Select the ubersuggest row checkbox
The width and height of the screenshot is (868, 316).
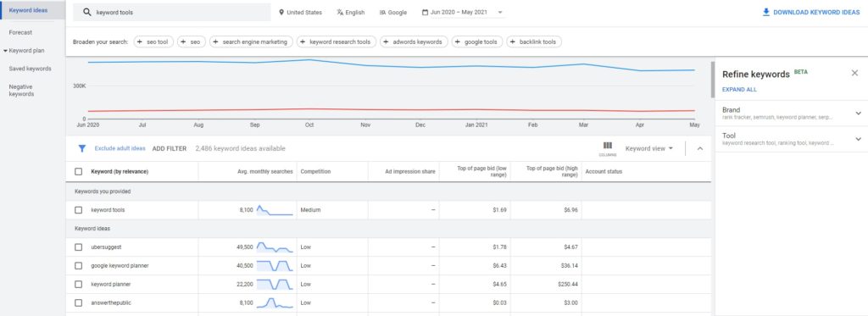point(79,247)
